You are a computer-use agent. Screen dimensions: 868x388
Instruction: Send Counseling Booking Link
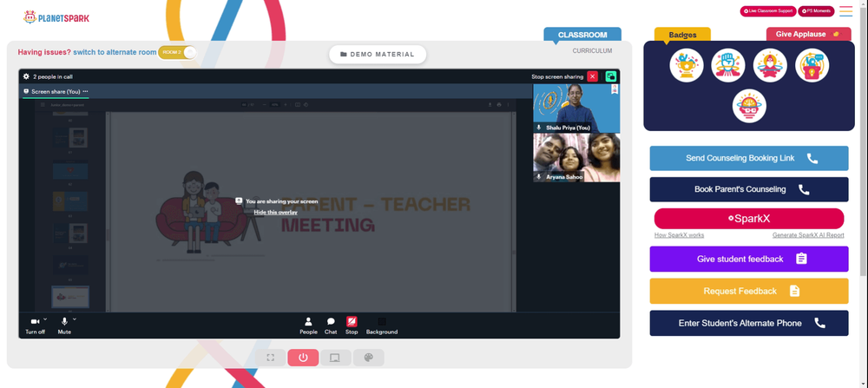point(749,158)
